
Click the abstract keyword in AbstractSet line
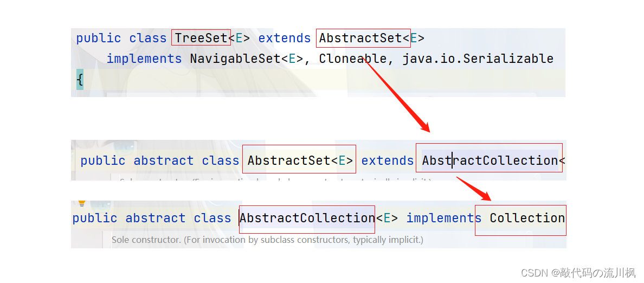click(x=164, y=160)
